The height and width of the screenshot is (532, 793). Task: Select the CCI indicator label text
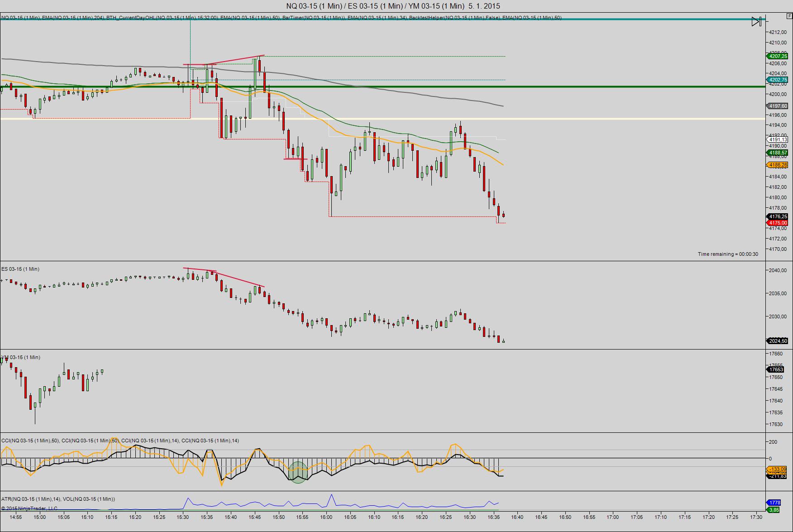pos(120,441)
